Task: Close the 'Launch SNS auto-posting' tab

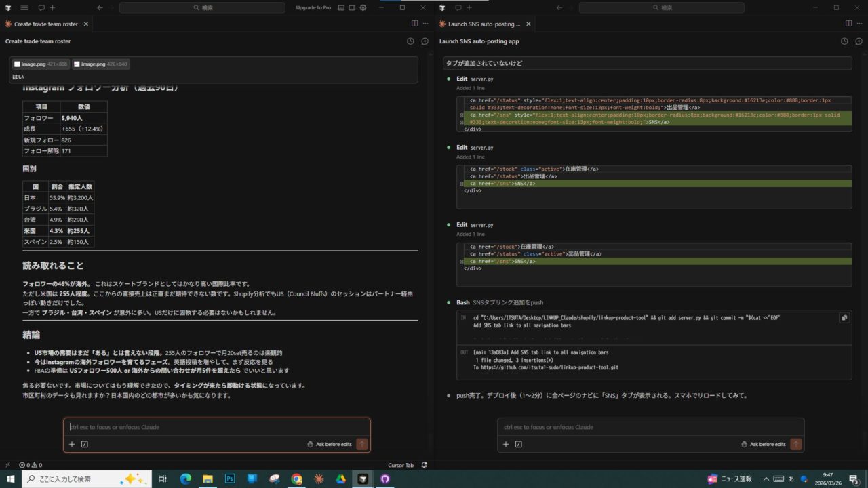Action: 528,24
